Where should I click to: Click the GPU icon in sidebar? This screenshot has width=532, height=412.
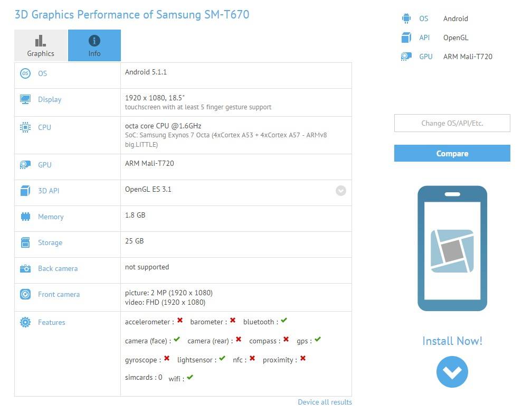point(406,57)
